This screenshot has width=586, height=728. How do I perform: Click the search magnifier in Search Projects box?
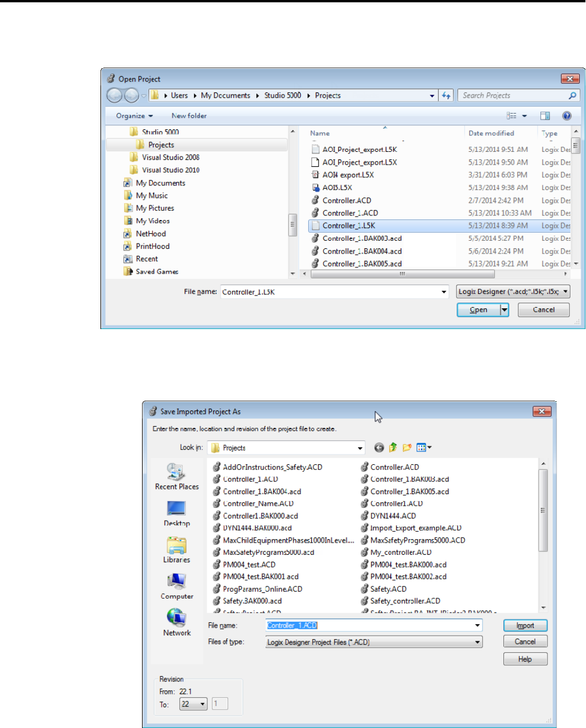[x=572, y=96]
